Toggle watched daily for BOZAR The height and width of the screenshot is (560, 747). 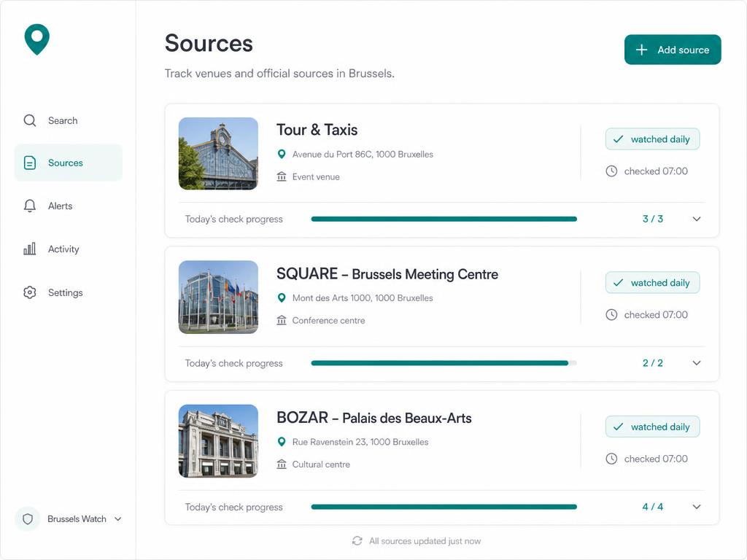(653, 427)
